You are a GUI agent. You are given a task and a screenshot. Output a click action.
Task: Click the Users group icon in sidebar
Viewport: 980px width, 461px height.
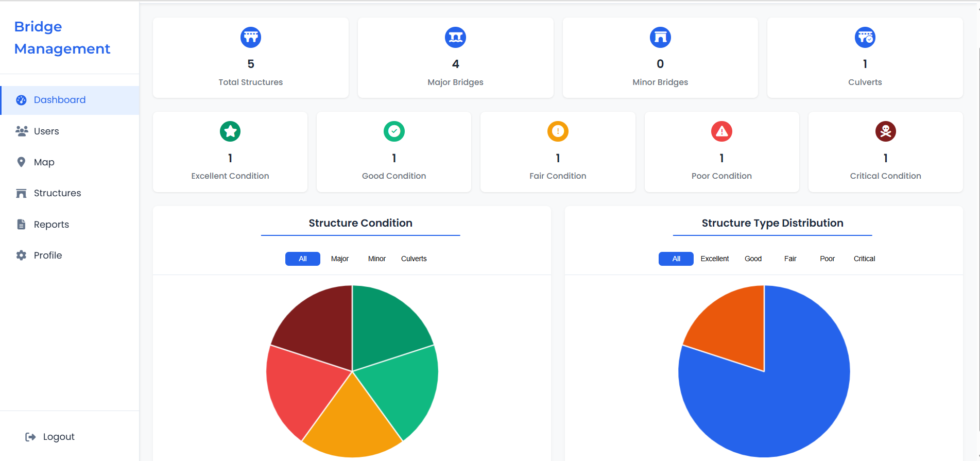tap(22, 131)
